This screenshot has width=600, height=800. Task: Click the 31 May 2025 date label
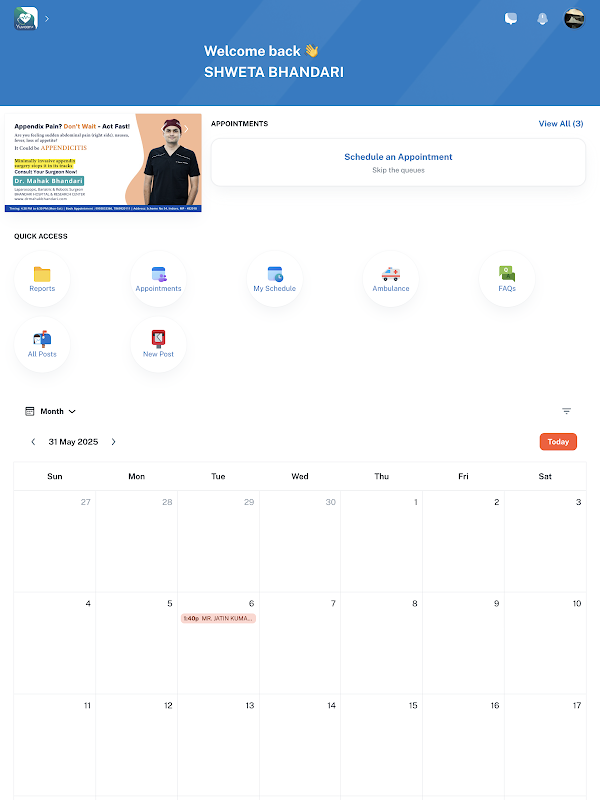coord(73,442)
